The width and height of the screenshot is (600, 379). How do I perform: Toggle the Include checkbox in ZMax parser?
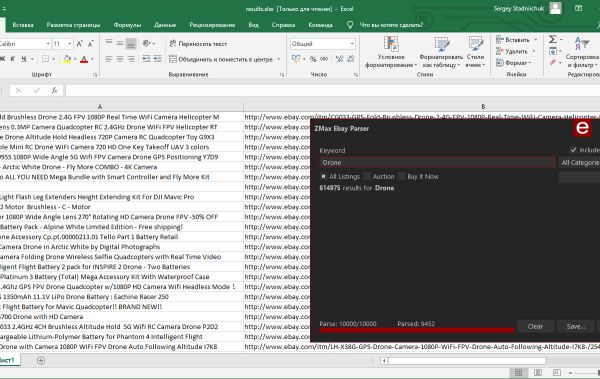(x=573, y=150)
